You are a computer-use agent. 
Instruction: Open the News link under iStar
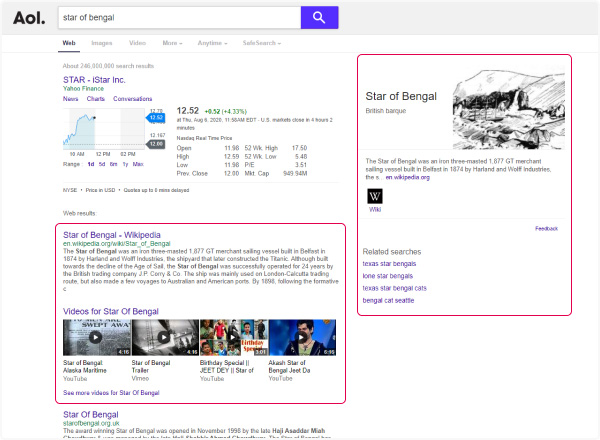click(x=70, y=99)
